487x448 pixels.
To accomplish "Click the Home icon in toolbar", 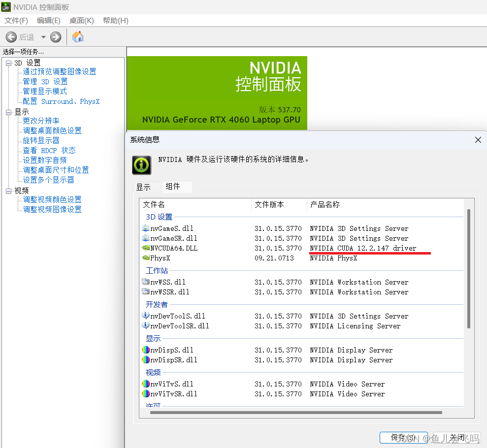I will click(78, 37).
